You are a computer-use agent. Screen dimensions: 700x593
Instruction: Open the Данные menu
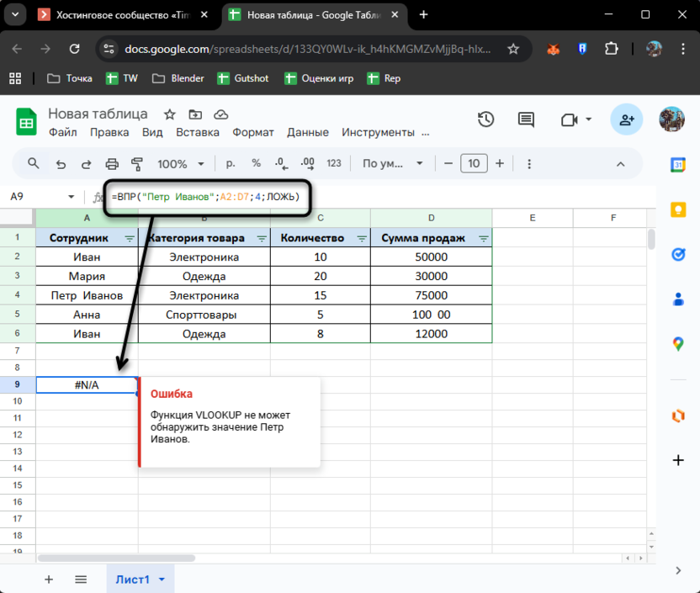(x=307, y=132)
